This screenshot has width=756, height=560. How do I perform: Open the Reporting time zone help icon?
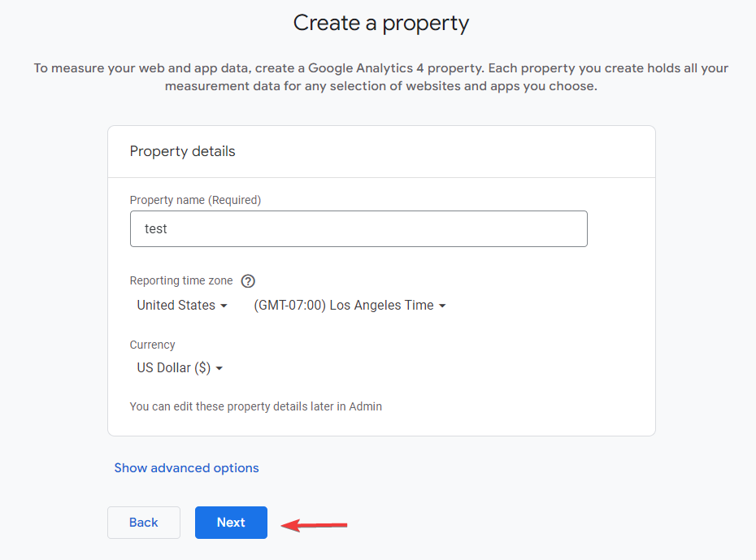[248, 280]
